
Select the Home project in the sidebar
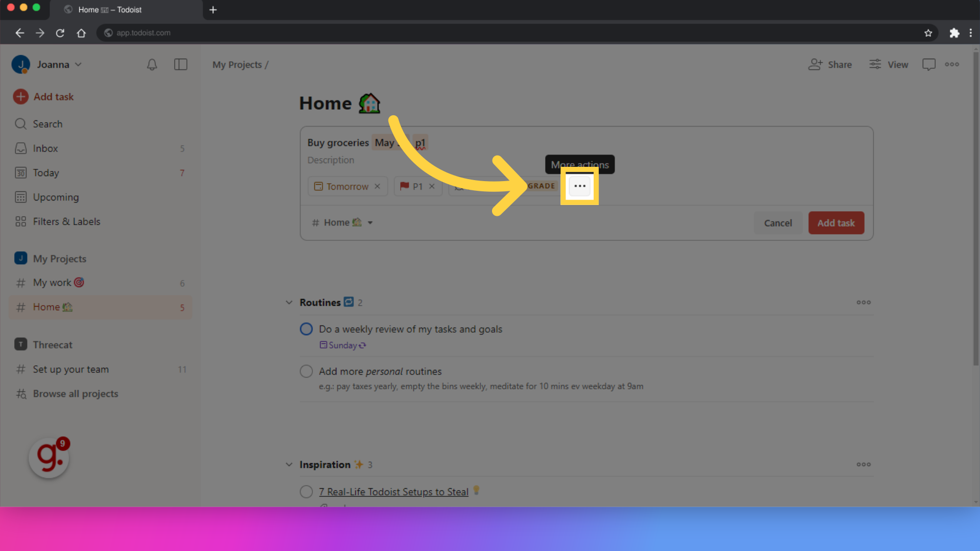[x=100, y=307]
